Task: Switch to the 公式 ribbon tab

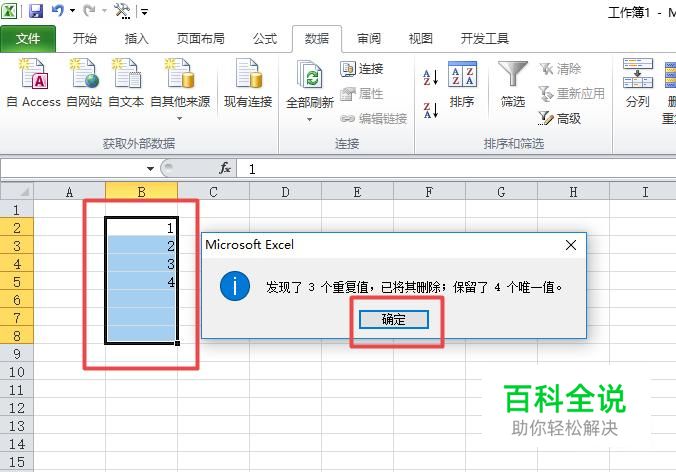Action: click(265, 39)
